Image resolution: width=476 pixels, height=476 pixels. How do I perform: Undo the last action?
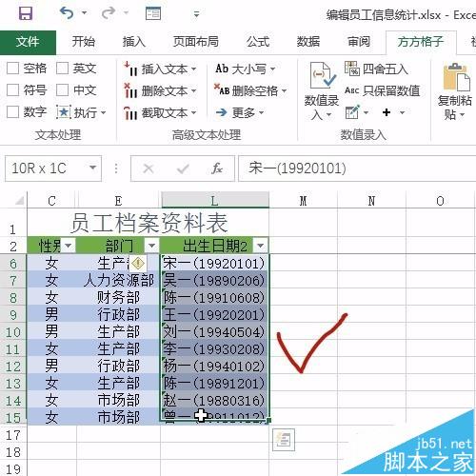tap(67, 13)
